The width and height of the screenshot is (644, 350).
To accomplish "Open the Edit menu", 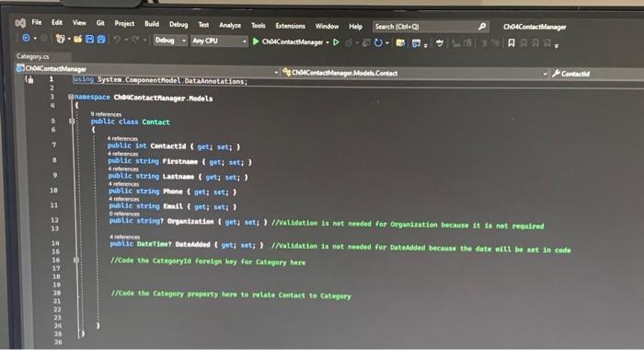I will pyautogui.click(x=57, y=22).
